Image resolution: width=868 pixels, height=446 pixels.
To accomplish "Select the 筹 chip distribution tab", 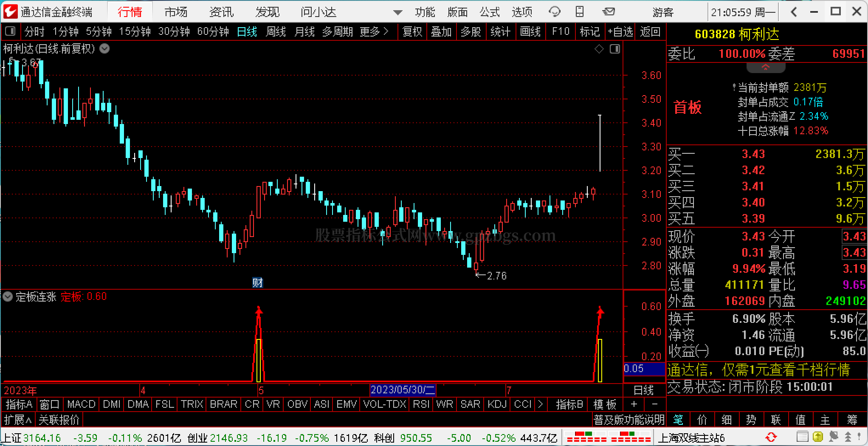I will (852, 420).
